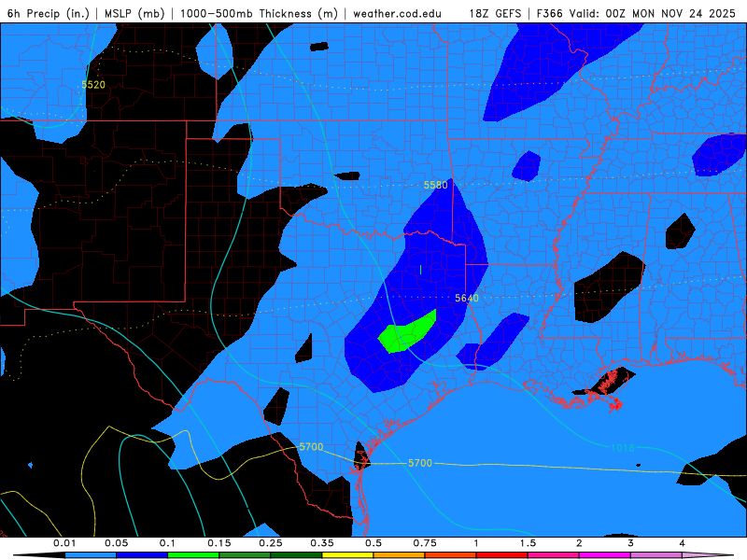This screenshot has width=747, height=560.
Task: Select the 0.5 legend value
Action: coord(373,543)
